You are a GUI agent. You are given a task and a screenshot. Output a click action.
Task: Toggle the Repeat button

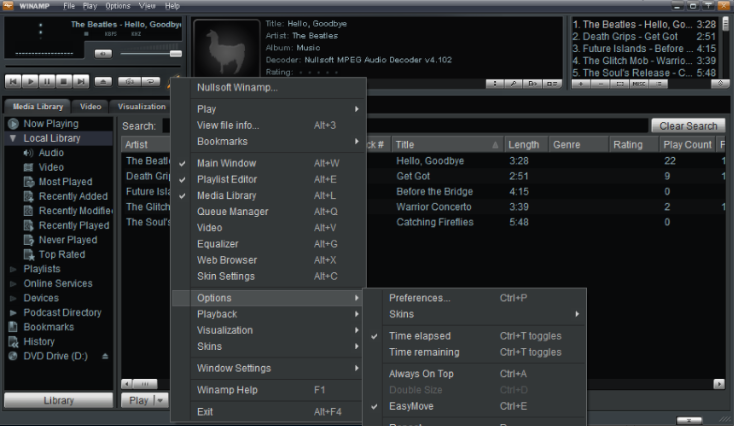(151, 81)
